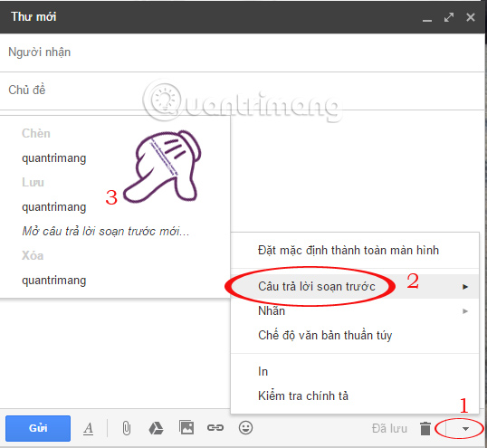Open the more options dropdown arrow
The height and width of the screenshot is (448, 487).
pyautogui.click(x=465, y=429)
